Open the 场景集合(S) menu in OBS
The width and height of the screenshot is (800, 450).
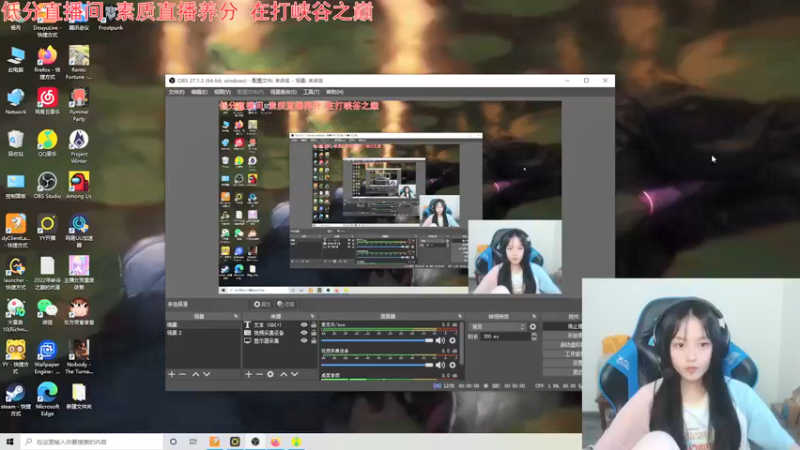283,92
